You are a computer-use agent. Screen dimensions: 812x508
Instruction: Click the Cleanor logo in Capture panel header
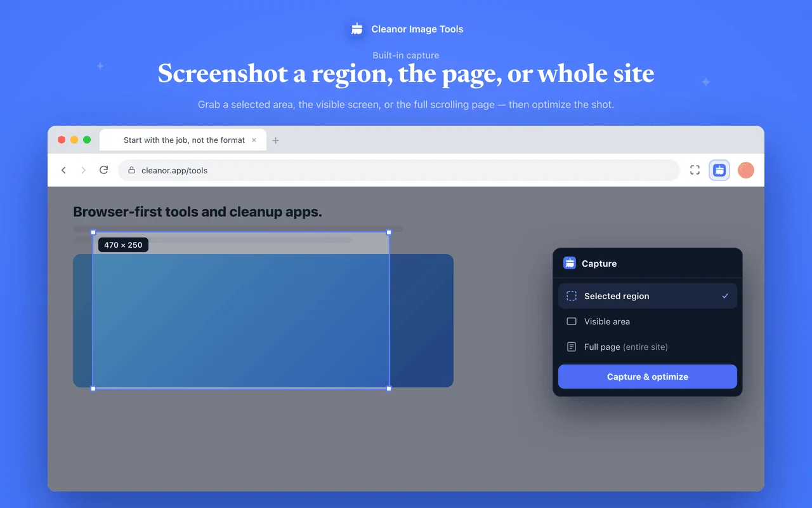pos(570,264)
